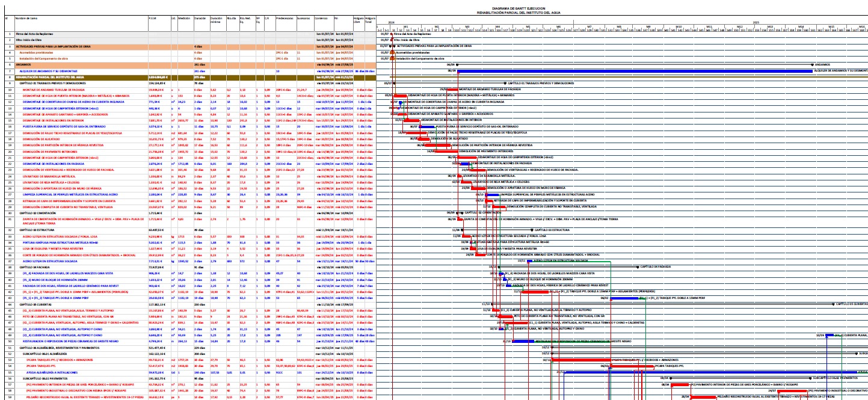Click the Firma del Acta de Replanteo milestone marker
The height and width of the screenshot is (400, 868).
point(392,34)
